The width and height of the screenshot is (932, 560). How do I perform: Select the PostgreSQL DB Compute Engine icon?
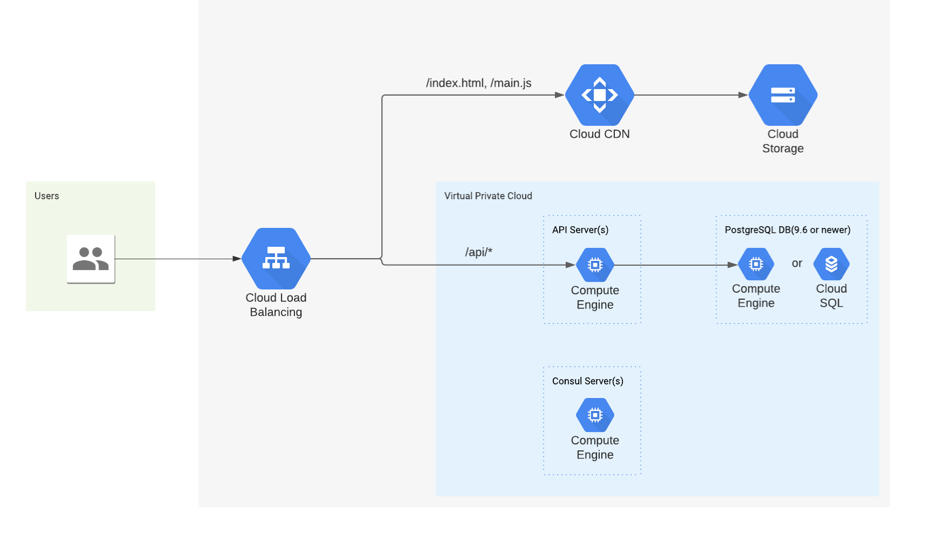pos(756,264)
